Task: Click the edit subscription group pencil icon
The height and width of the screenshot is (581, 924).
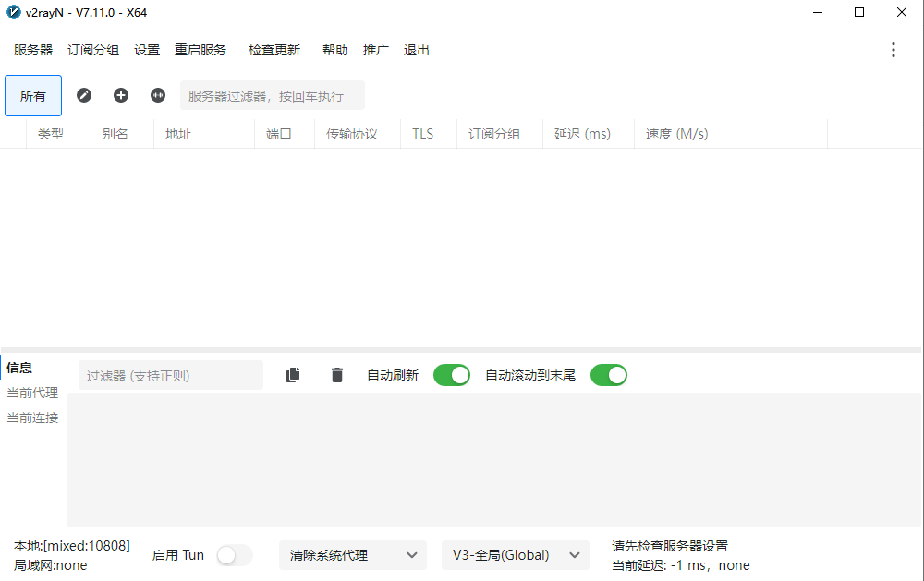Action: (x=84, y=95)
